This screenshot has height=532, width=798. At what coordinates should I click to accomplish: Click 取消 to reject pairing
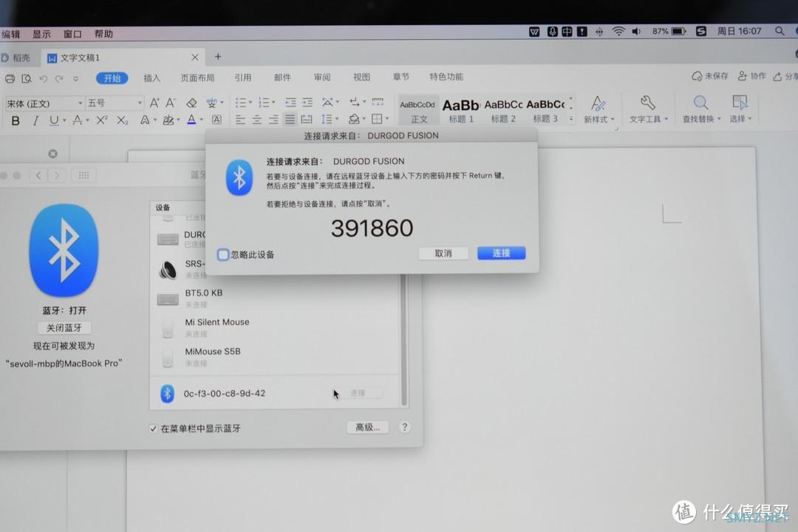pyautogui.click(x=443, y=253)
